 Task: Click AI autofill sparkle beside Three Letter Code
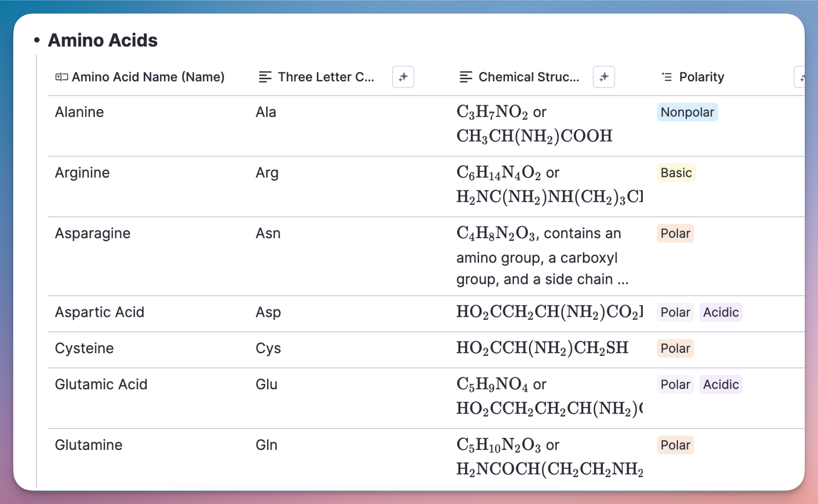pos(403,77)
